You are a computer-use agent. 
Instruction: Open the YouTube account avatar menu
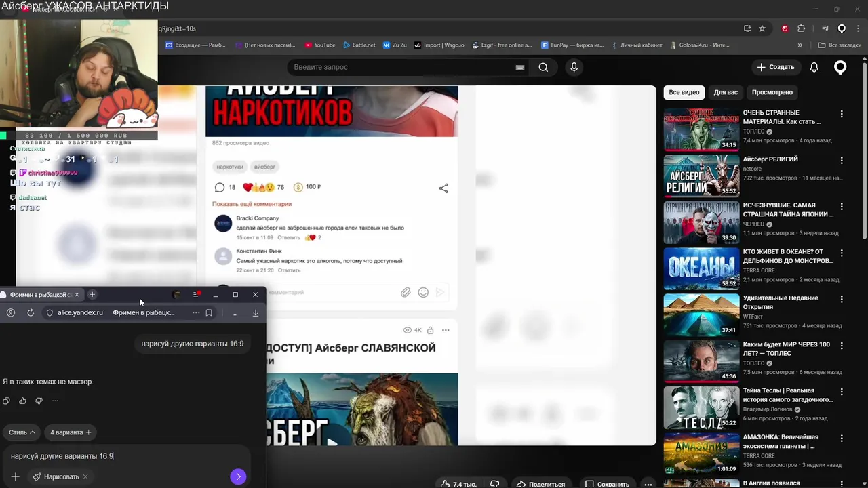point(840,67)
